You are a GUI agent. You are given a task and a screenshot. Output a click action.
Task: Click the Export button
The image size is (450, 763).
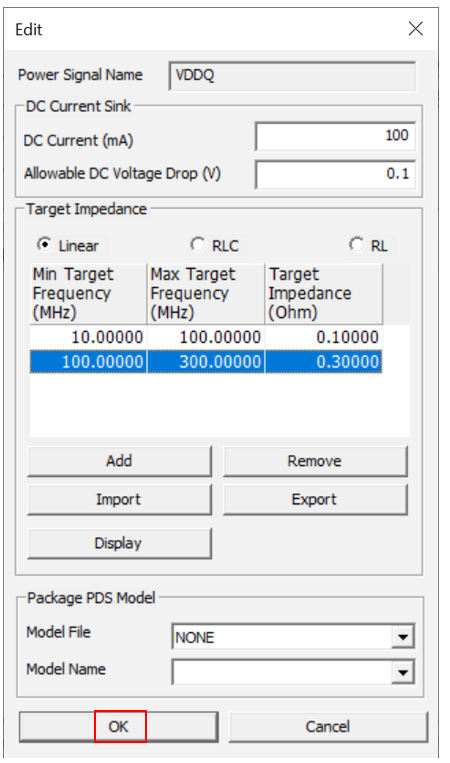tap(315, 500)
